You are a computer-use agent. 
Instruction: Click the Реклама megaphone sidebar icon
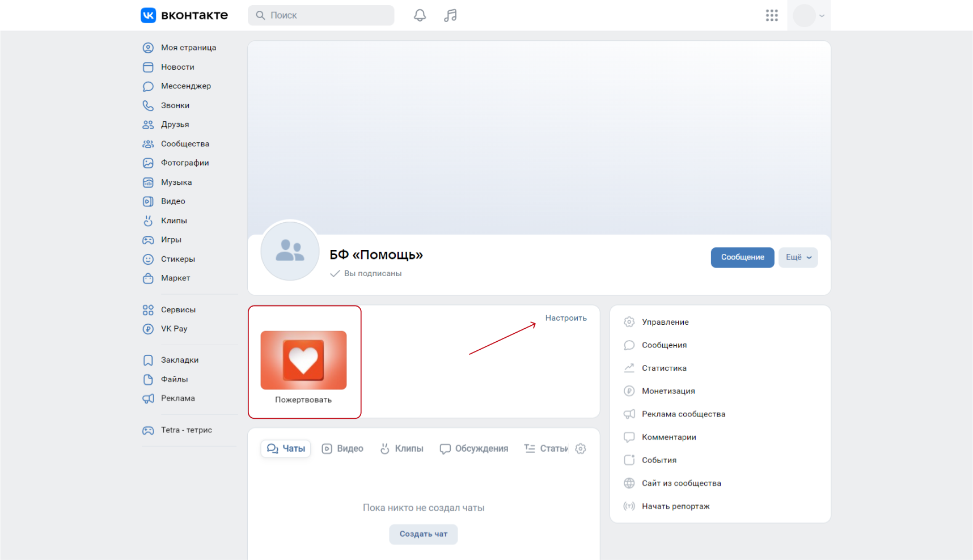click(148, 398)
